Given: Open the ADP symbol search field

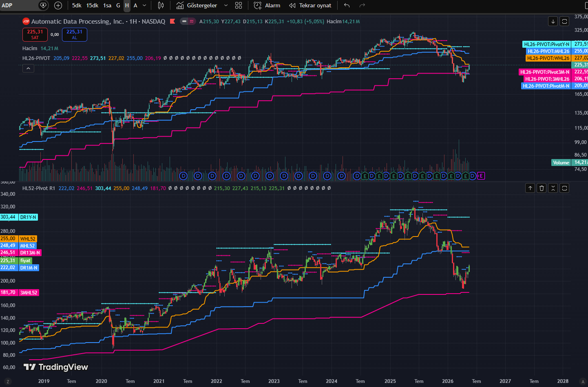Looking at the screenshot, I should (x=18, y=5).
